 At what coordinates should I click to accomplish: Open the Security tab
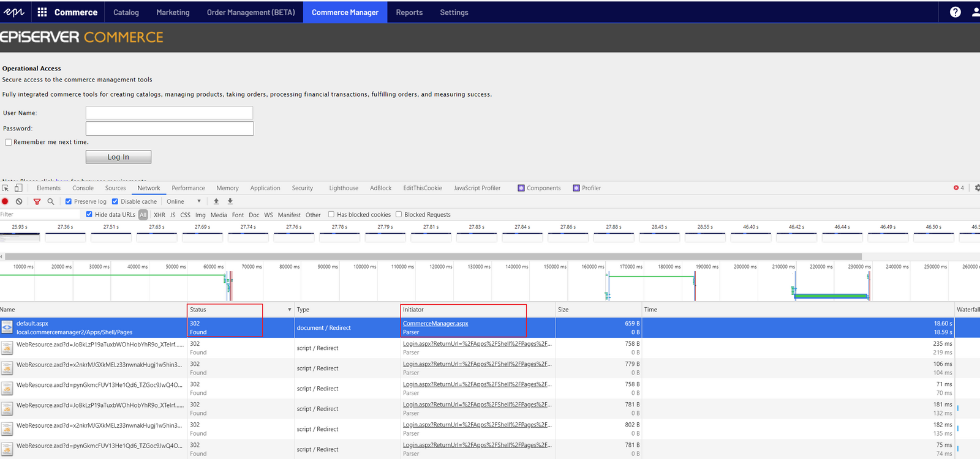pos(303,188)
